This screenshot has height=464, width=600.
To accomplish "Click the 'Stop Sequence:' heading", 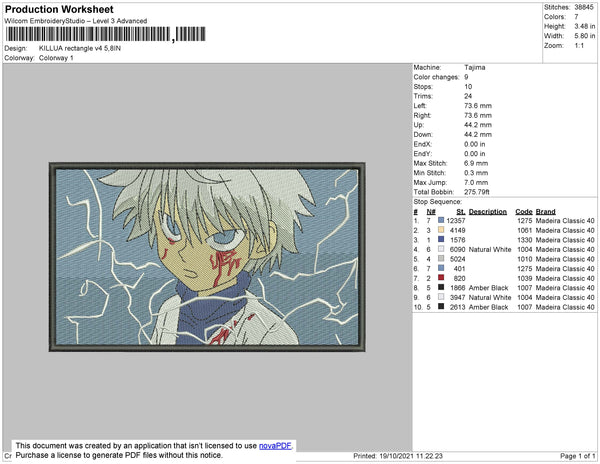I will tap(437, 202).
